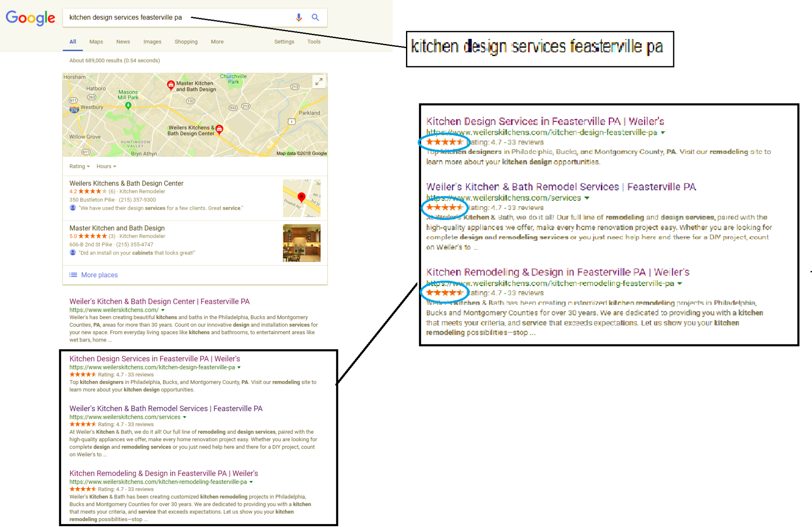
Task: Open Master Kitchen and Bath Design listing
Action: pos(117,228)
